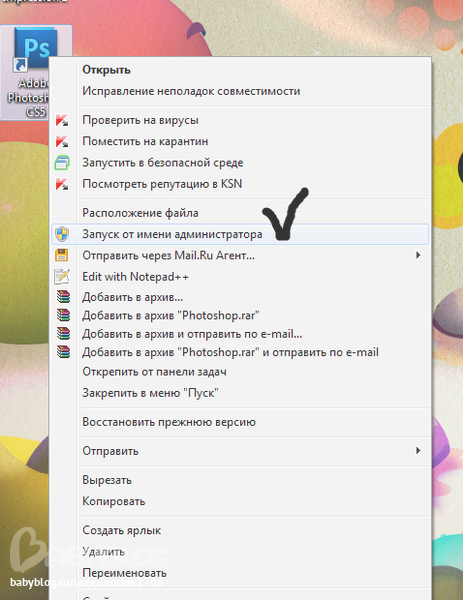Click WinRAR icon beside Добавить в архив и отправить по e-mail...

[x=64, y=333]
